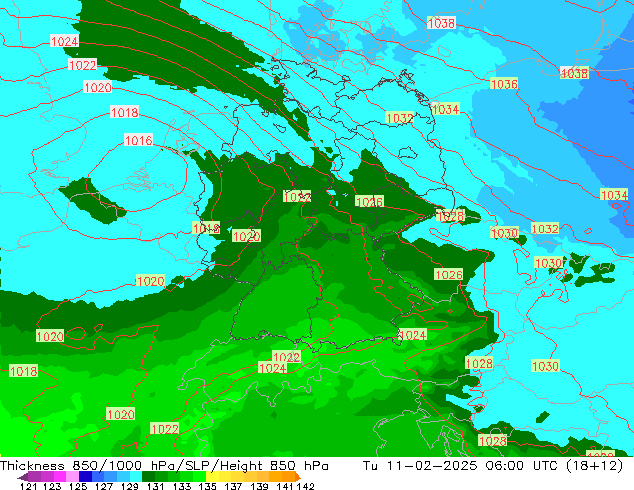Click the white-background 1018 isobar label

click(x=125, y=112)
